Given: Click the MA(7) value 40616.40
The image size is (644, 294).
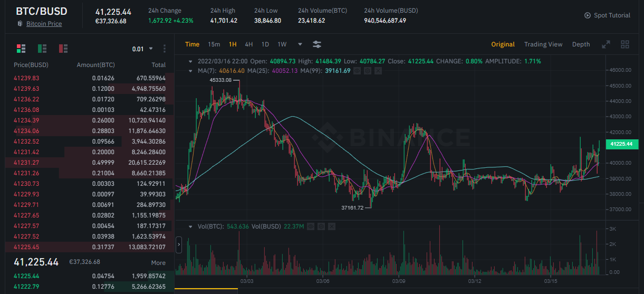Looking at the screenshot, I should 232,70.
